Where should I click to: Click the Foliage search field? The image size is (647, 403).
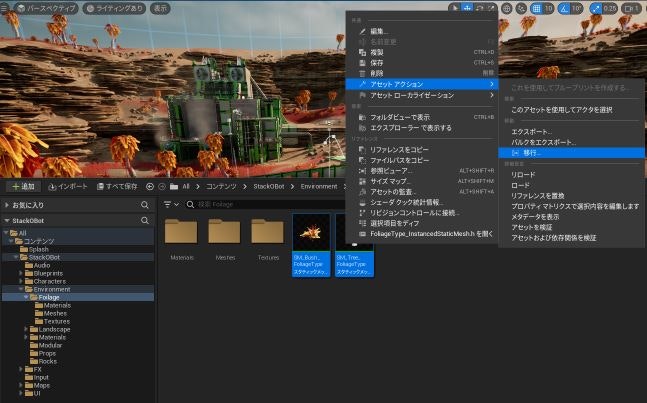click(x=264, y=204)
